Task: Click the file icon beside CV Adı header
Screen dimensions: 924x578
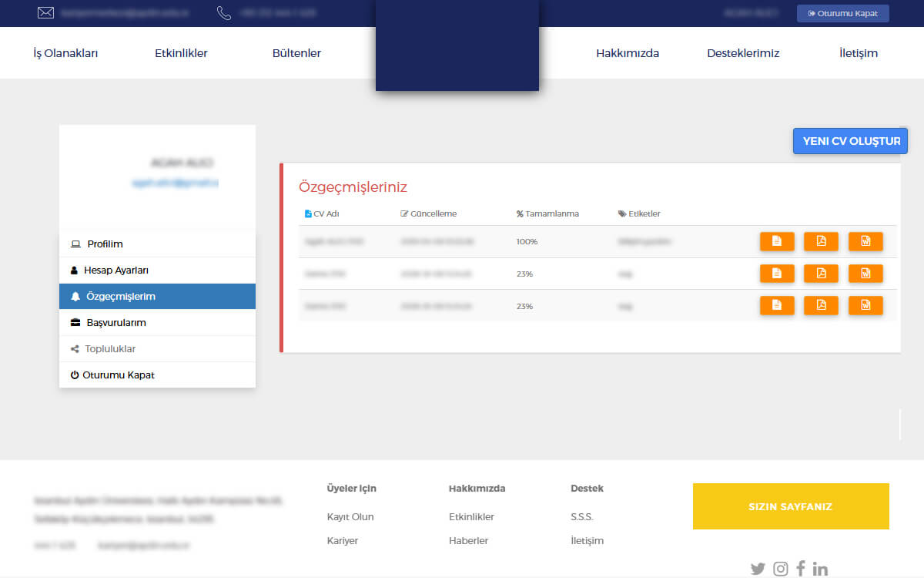Action: click(x=308, y=213)
